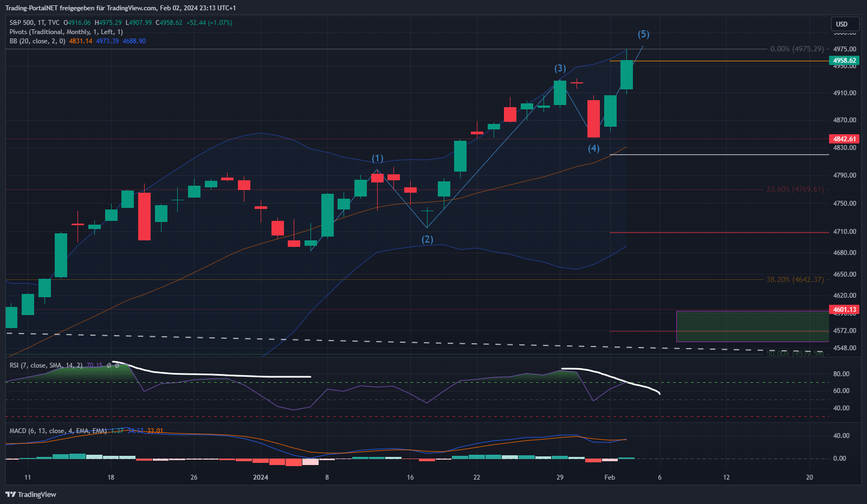Screen dimensions: 867x504
Task: Select the BB Bollinger Bands legend
Action: pyautogui.click(x=37, y=41)
